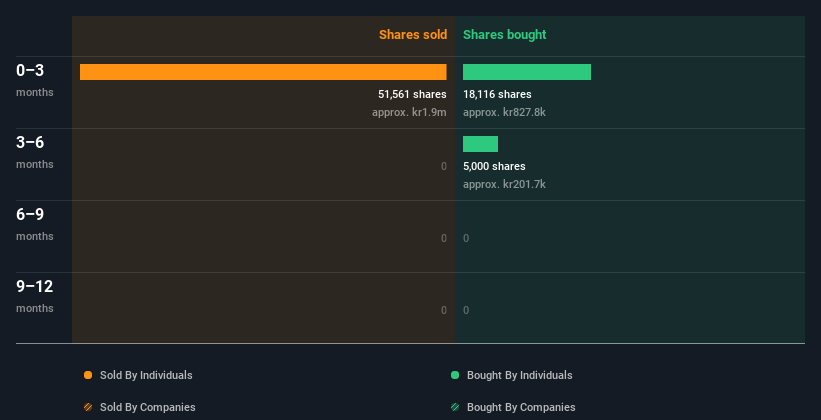Click the 18,116 shares value
This screenshot has width=821, height=420.
click(497, 94)
